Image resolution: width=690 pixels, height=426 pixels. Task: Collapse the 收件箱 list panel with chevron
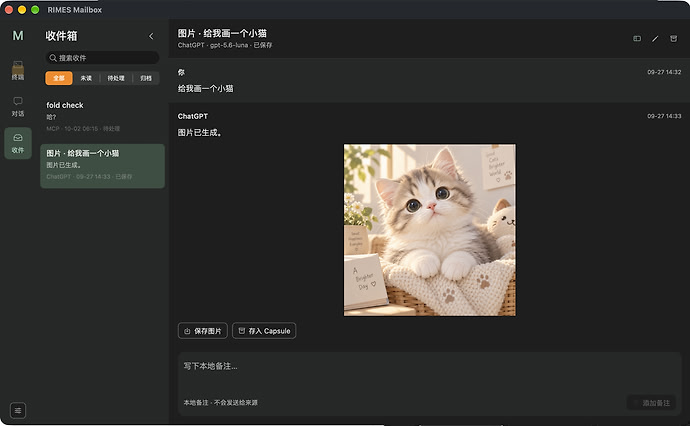coord(151,36)
